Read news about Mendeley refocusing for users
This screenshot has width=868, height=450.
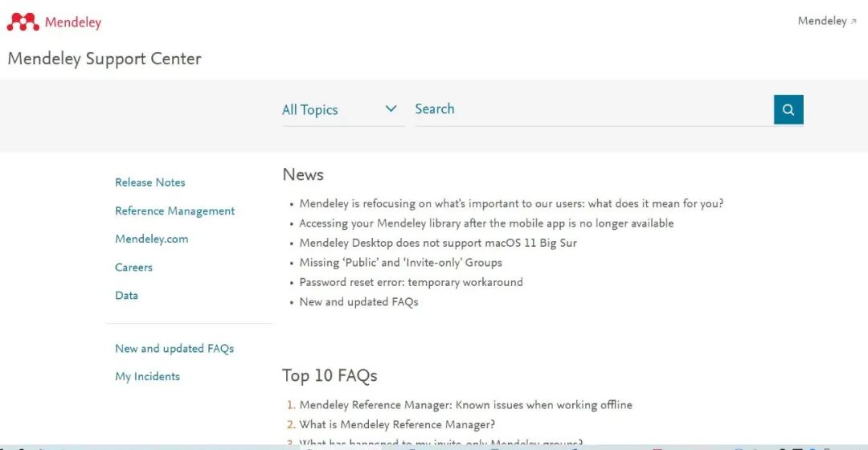[511, 203]
